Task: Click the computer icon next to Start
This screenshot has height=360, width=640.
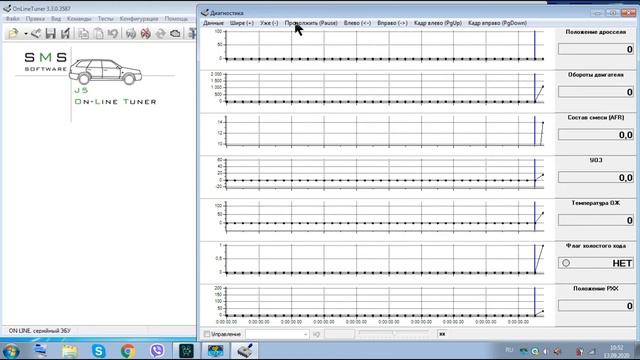Action: [x=40, y=351]
